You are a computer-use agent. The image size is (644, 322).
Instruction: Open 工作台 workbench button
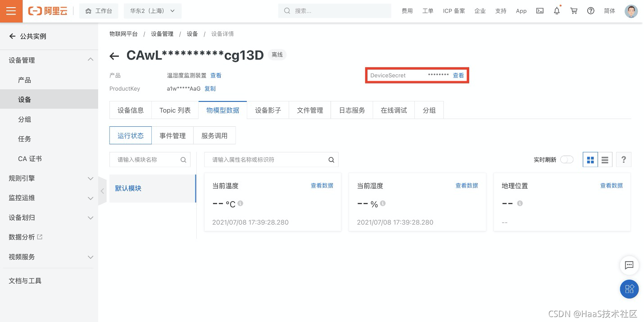point(99,11)
